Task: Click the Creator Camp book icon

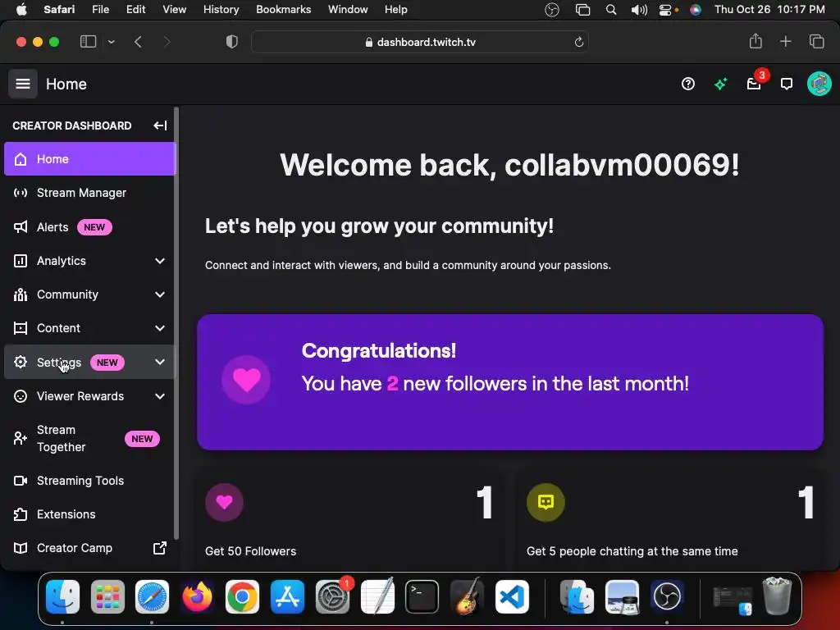Action: pos(21,548)
